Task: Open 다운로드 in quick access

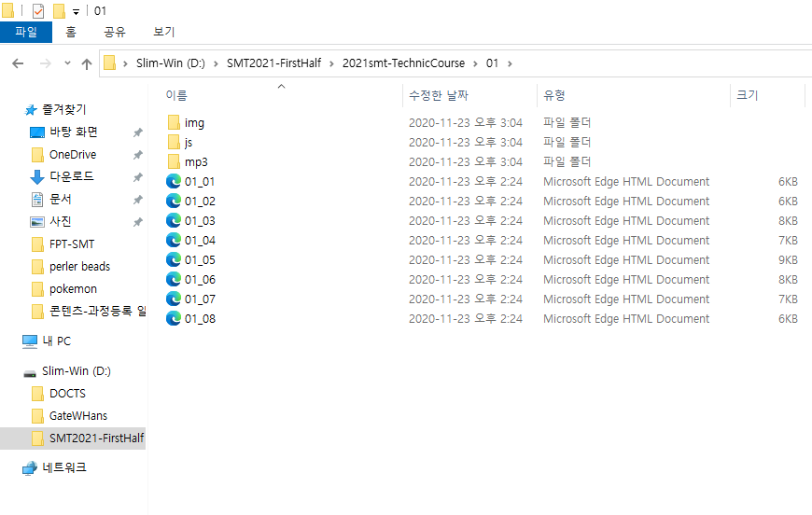Action: click(71, 176)
